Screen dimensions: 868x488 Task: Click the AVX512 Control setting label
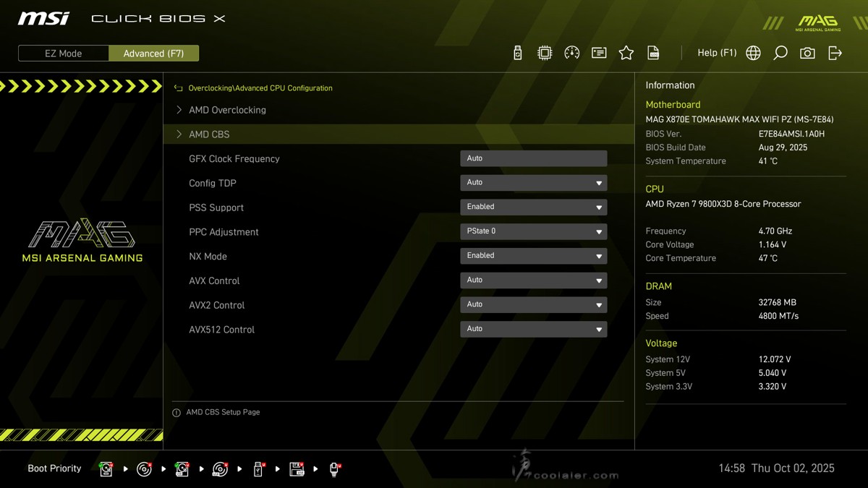[222, 330]
